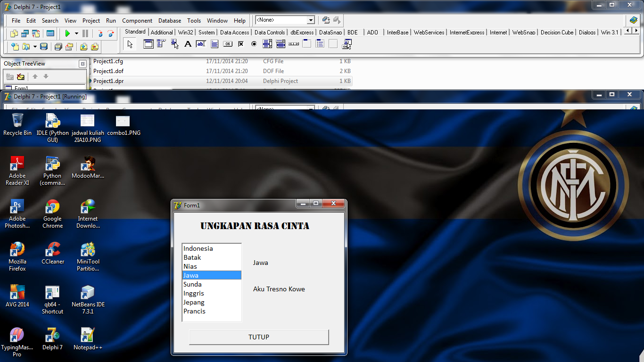The width and height of the screenshot is (644, 362).
Task: Pick the Label (A) component icon
Action: click(188, 44)
